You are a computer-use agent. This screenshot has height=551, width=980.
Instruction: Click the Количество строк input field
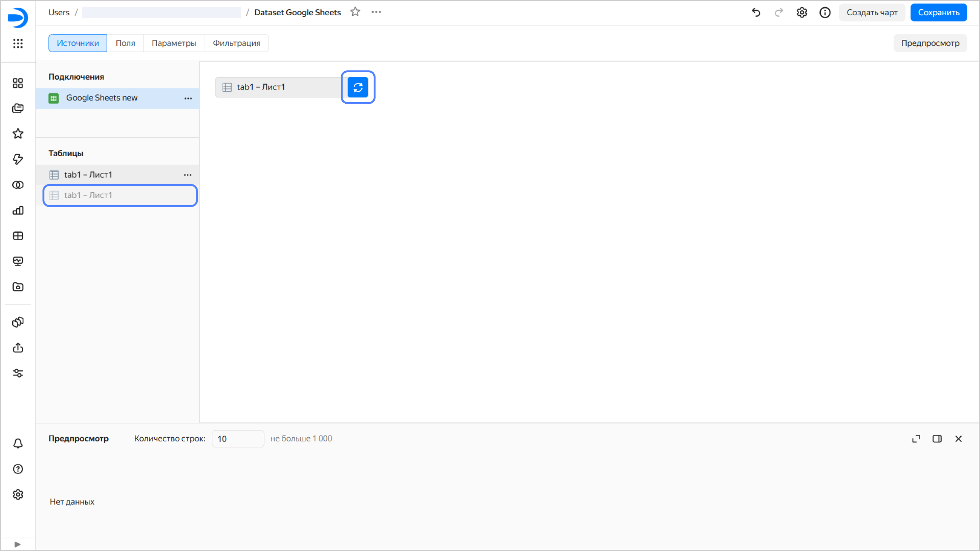point(238,439)
